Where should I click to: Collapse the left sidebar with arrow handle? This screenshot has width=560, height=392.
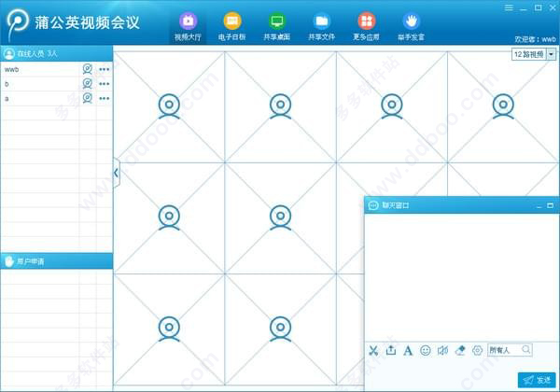(117, 174)
